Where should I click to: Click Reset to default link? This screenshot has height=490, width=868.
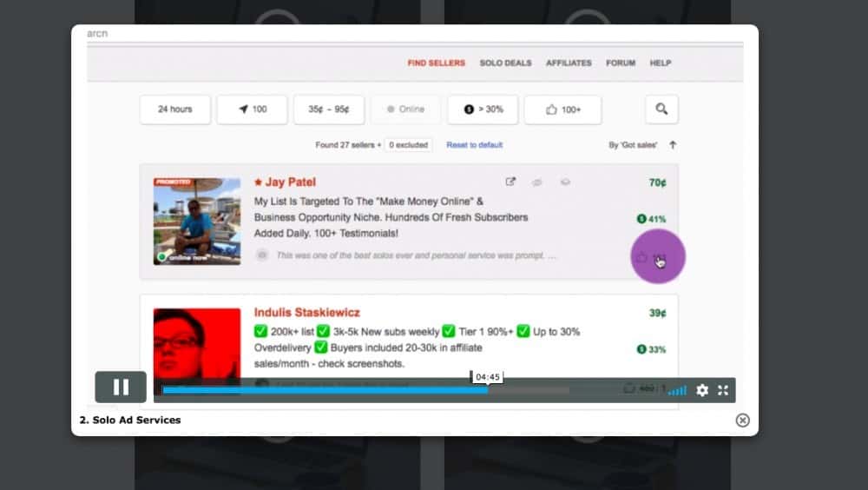tap(475, 145)
